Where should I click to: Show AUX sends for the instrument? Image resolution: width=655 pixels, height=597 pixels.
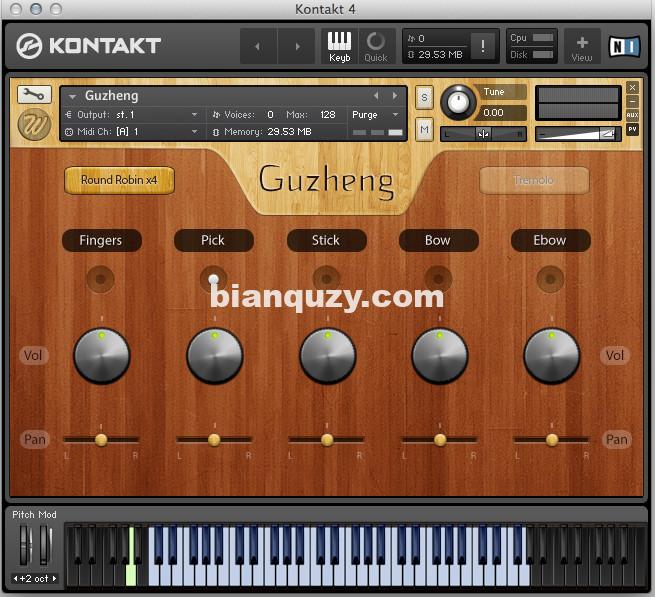(632, 115)
